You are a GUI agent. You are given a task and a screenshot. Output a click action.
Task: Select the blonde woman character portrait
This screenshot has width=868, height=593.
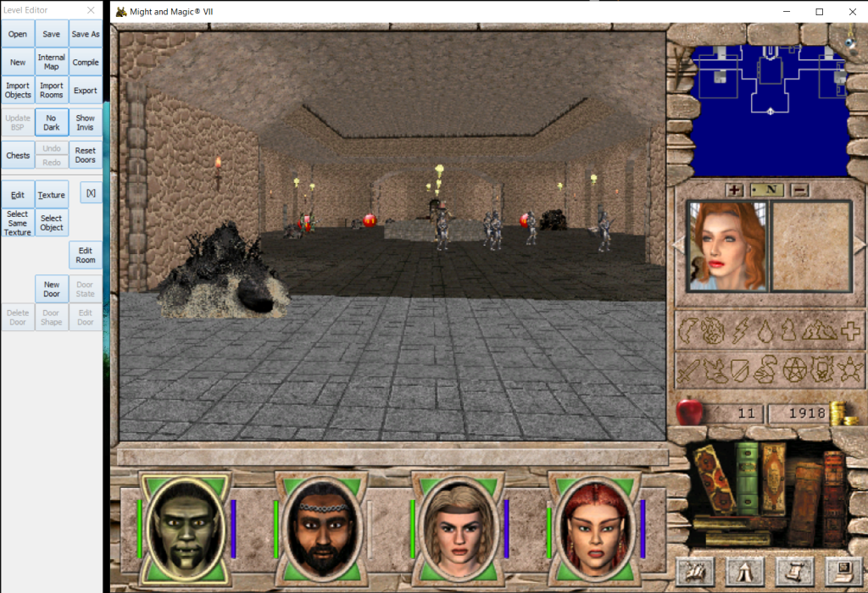[x=459, y=530]
